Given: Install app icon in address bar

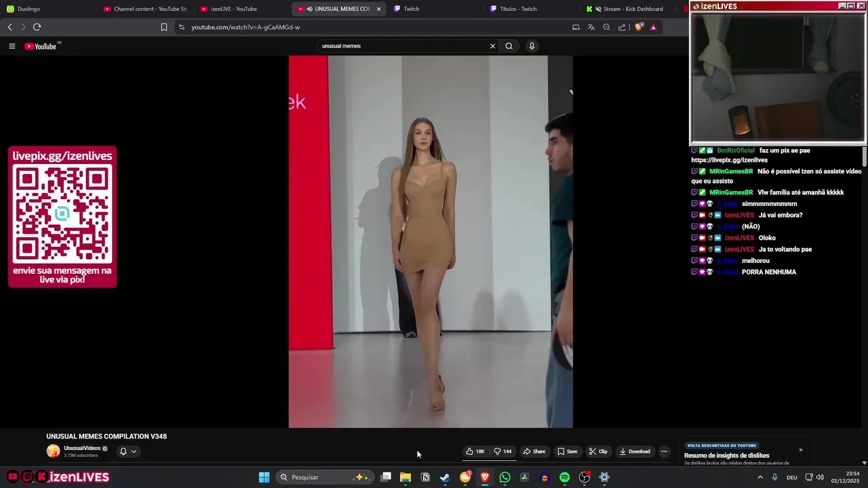Looking at the screenshot, I should tap(576, 27).
